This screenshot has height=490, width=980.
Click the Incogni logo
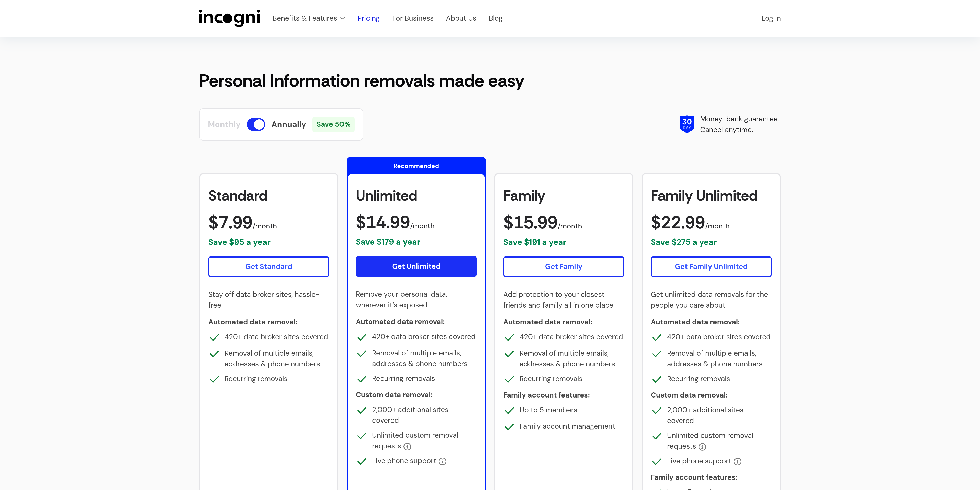pos(229,18)
